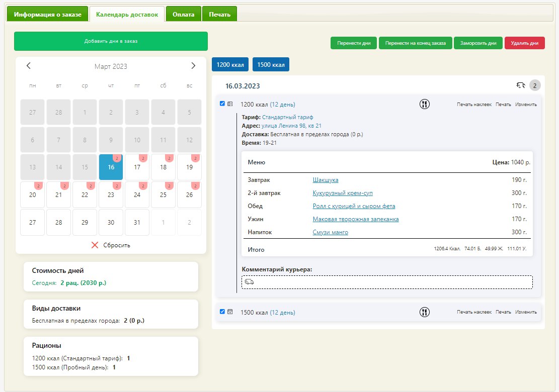Click the panel icon next to 1200 ккал
Screen dimensions: 559x392
pos(230,105)
